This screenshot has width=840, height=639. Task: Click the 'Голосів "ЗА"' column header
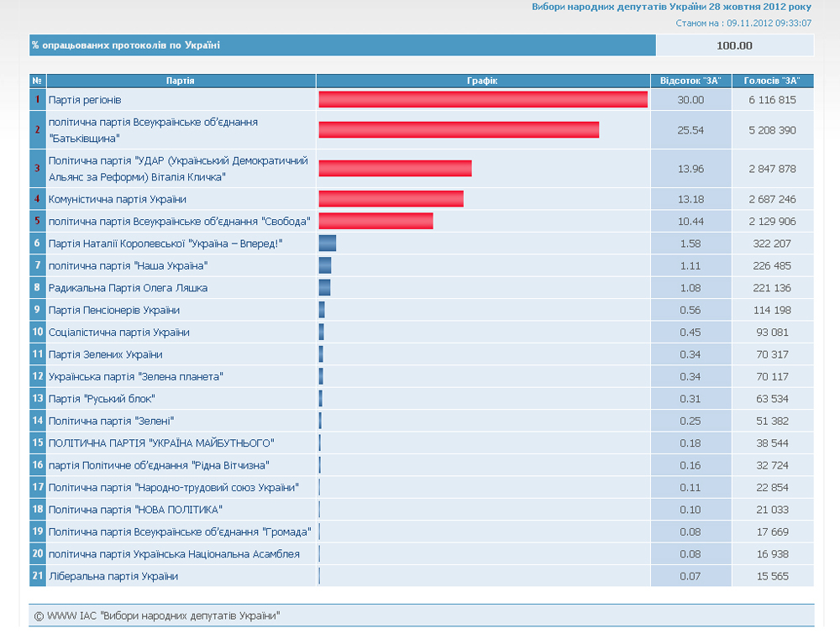[x=772, y=81]
